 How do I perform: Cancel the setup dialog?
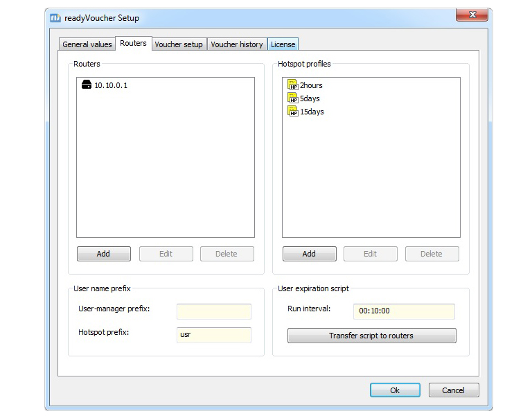454,390
